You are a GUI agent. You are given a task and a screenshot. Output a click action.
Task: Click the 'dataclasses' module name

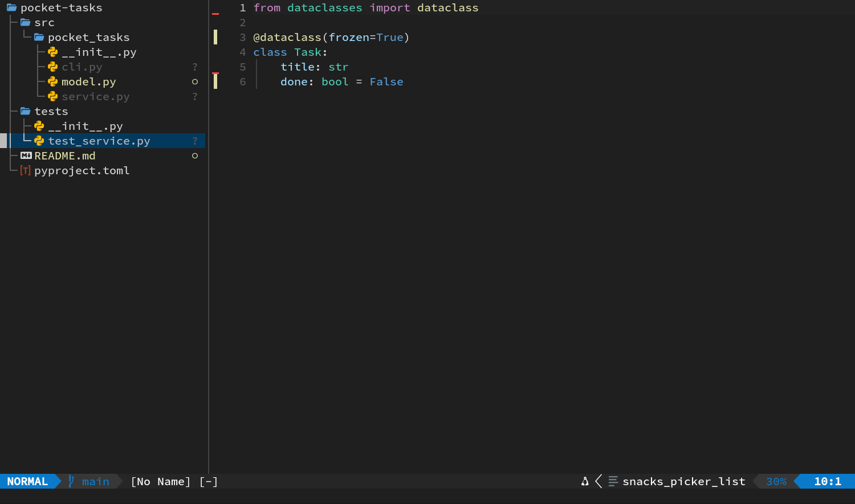[x=325, y=8]
